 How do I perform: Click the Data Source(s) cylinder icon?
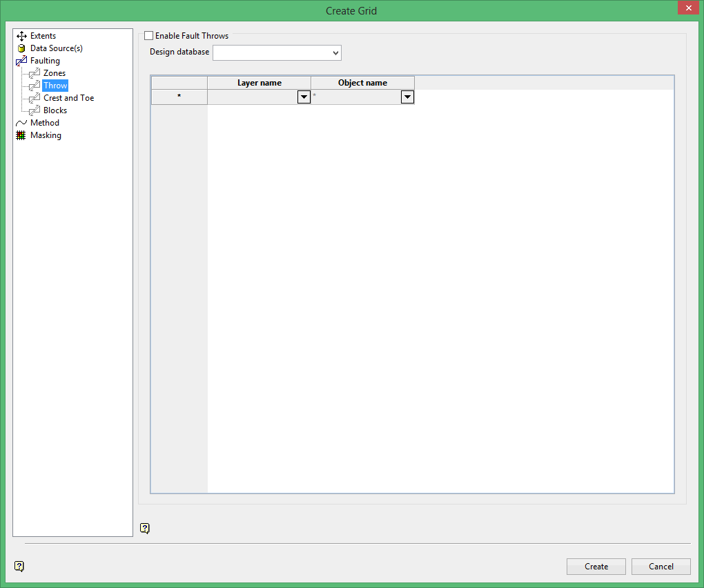pos(21,48)
